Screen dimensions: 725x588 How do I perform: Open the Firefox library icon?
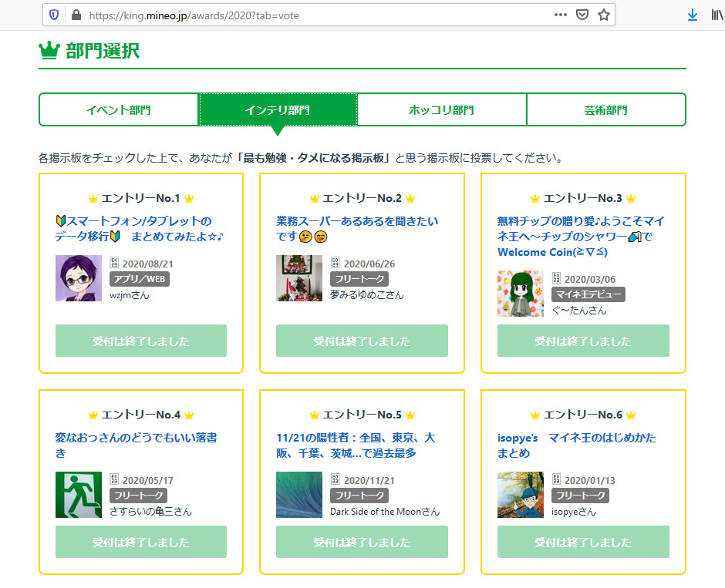click(x=717, y=15)
